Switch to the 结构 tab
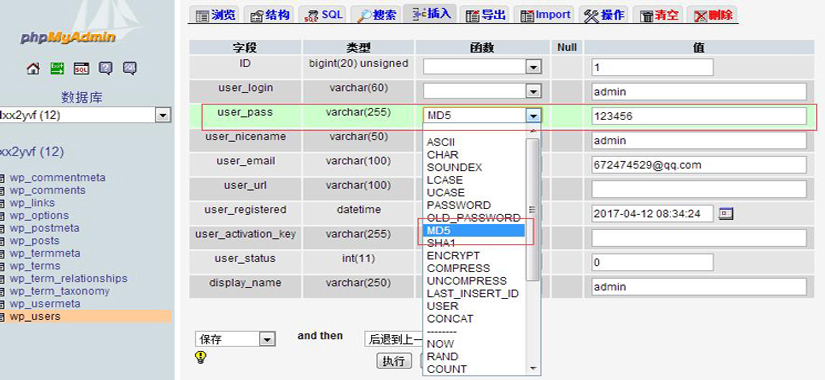 click(270, 15)
